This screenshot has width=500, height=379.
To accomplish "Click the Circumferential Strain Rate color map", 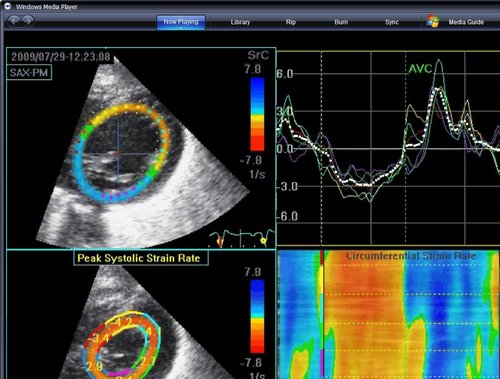I will (x=388, y=315).
